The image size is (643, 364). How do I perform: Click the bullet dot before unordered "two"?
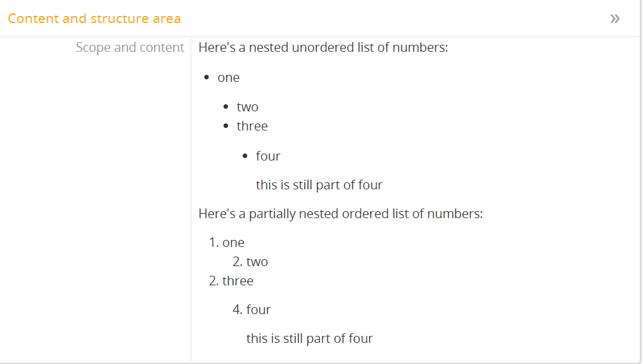(x=225, y=107)
